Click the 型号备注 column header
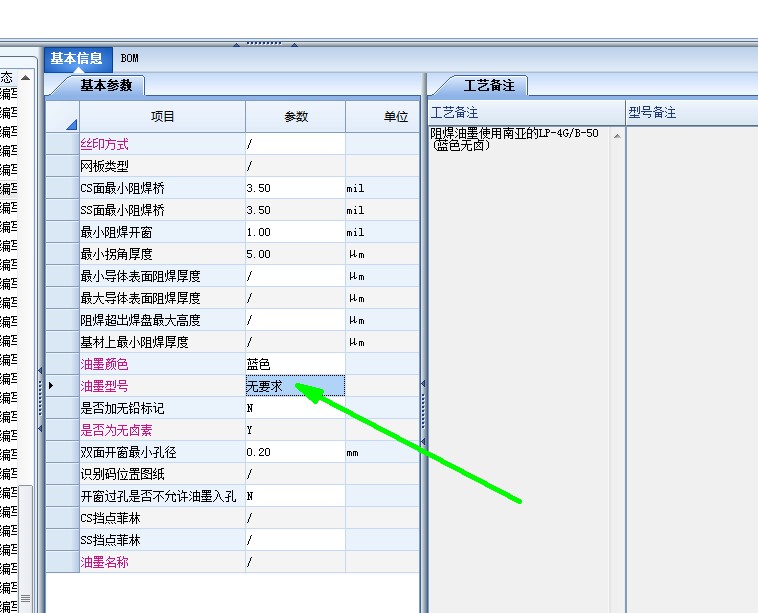 (692, 113)
